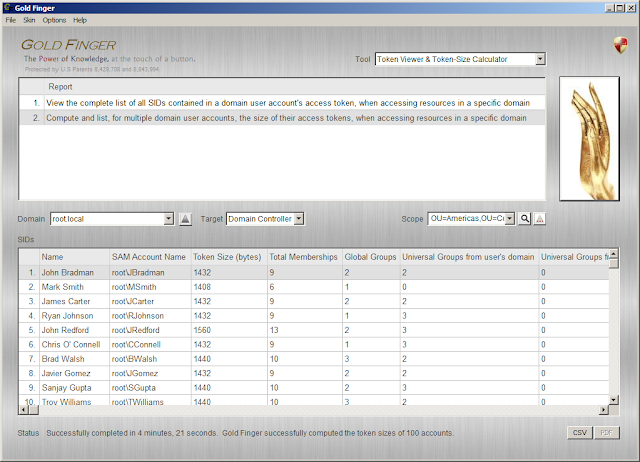Click root\JBradman account name cell
640x462 pixels.
(x=150, y=272)
